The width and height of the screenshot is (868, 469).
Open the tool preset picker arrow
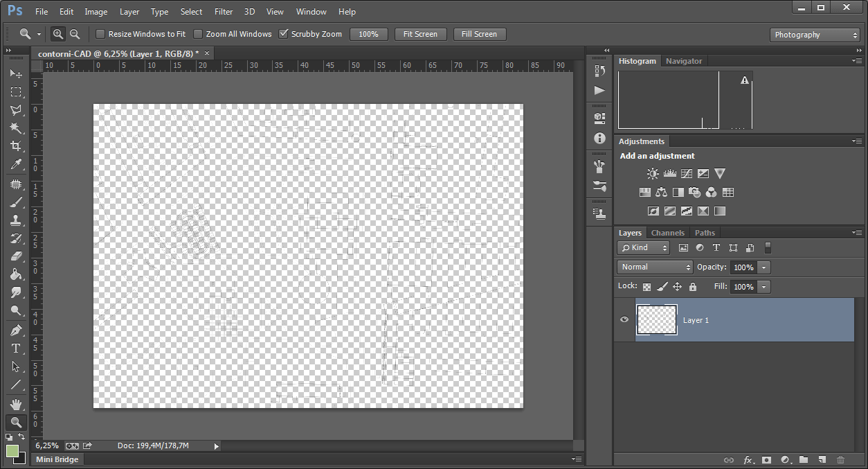[39, 34]
